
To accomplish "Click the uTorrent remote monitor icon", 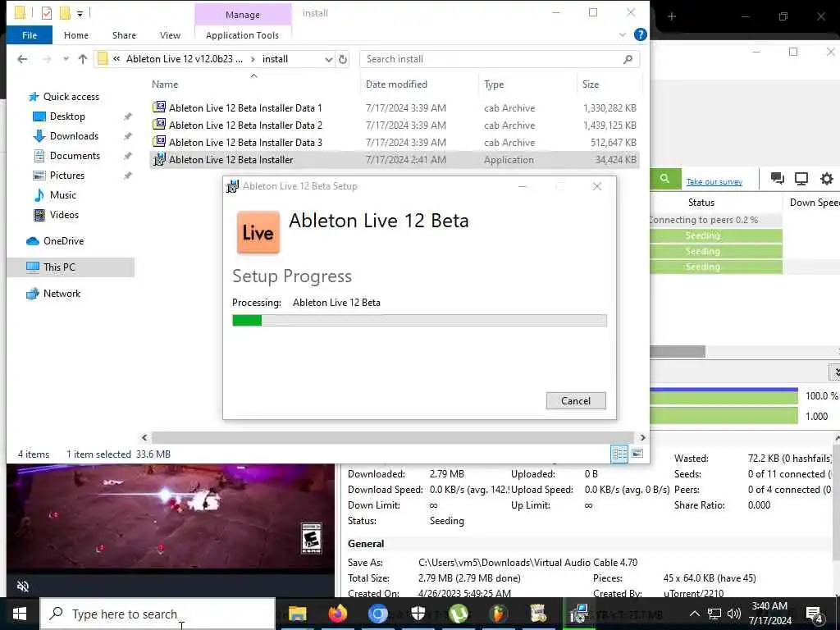I will [801, 178].
